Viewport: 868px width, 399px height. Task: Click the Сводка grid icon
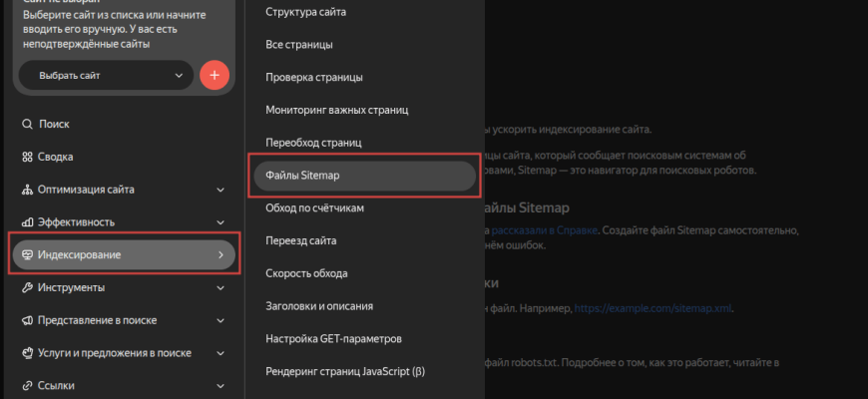(26, 157)
